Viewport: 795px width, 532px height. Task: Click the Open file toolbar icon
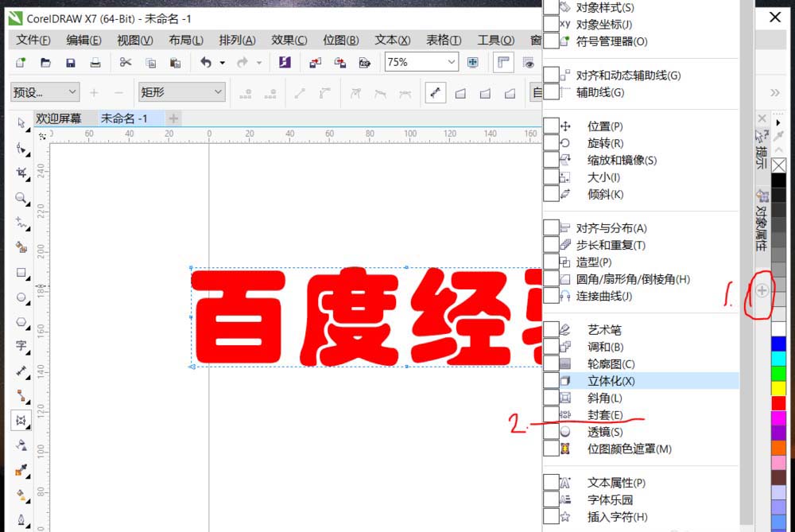[x=45, y=63]
